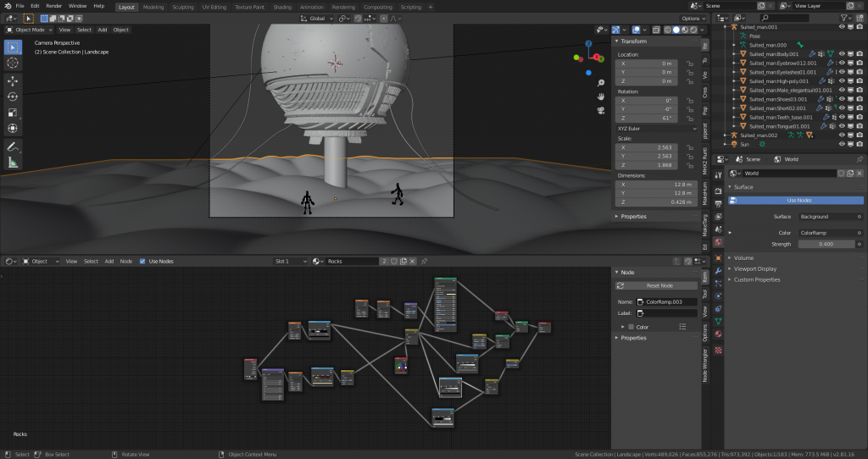Image resolution: width=868 pixels, height=459 pixels.
Task: Switch to the Shading workspace tab
Action: 281,7
